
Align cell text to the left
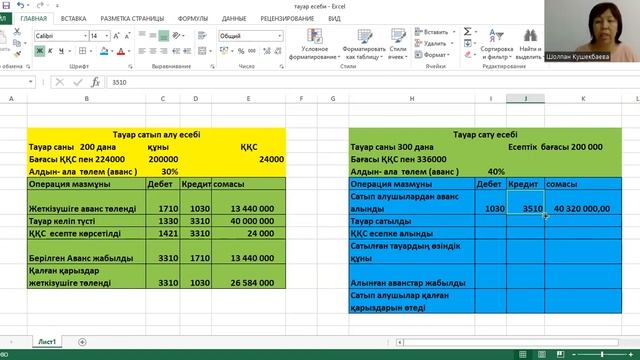(x=142, y=51)
